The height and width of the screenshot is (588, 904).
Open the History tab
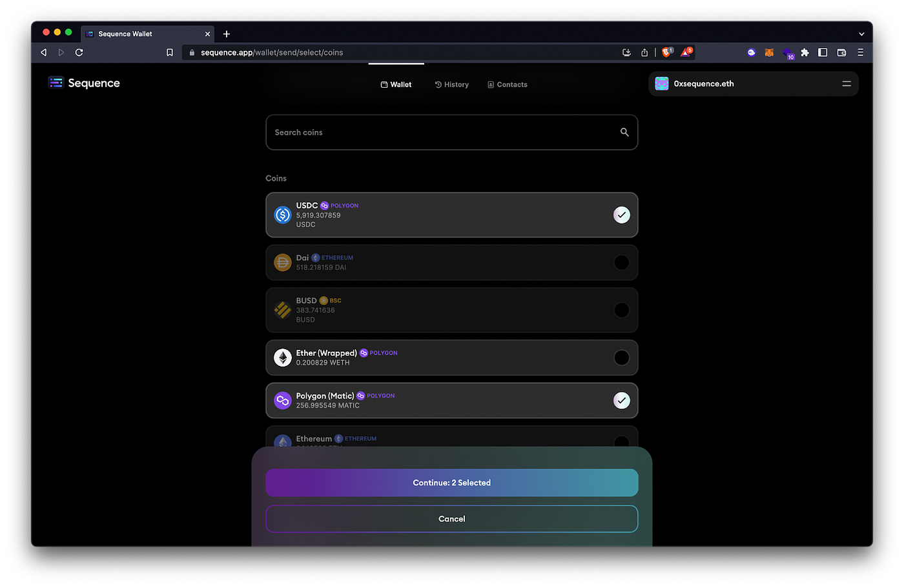tap(451, 85)
